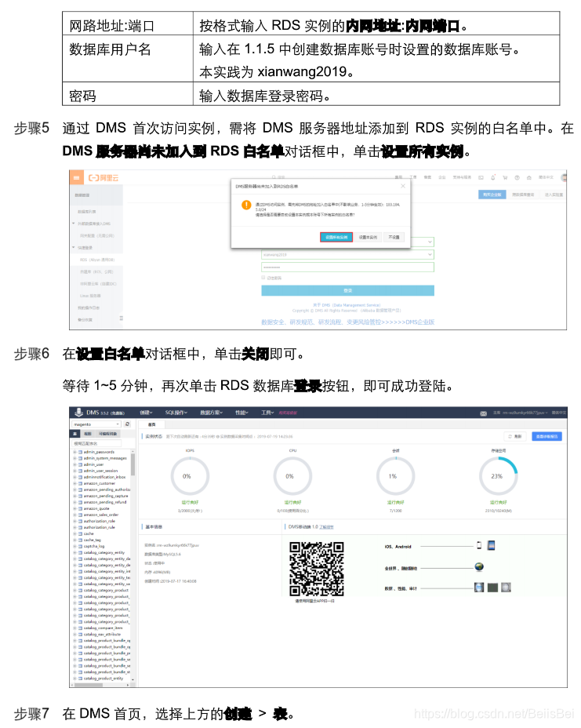Viewport: 581px width, 728px height.
Task: Click the blue 登录 login button
Action: click(347, 290)
